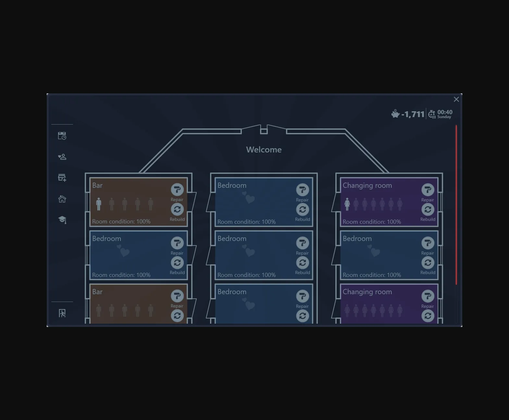This screenshot has height=420, width=509.
Task: Close the game window with the X
Action: 456,99
